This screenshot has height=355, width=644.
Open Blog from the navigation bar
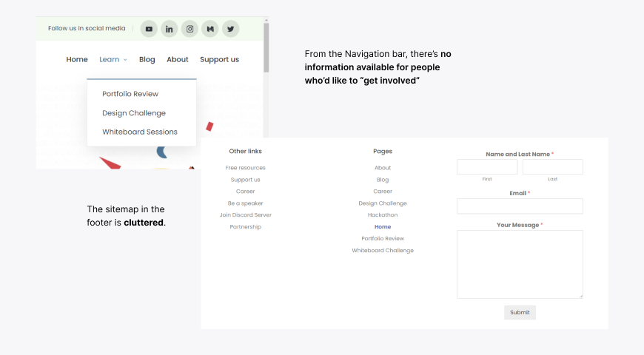(147, 59)
